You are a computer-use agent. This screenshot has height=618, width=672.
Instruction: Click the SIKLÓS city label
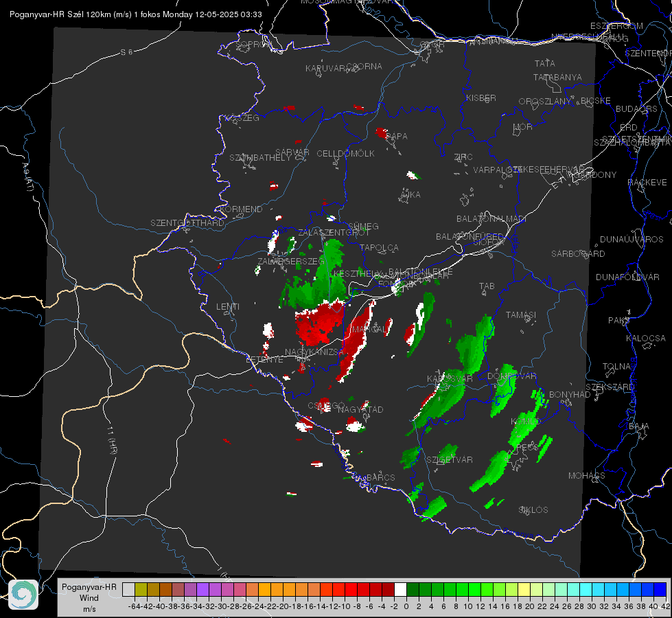(x=533, y=510)
